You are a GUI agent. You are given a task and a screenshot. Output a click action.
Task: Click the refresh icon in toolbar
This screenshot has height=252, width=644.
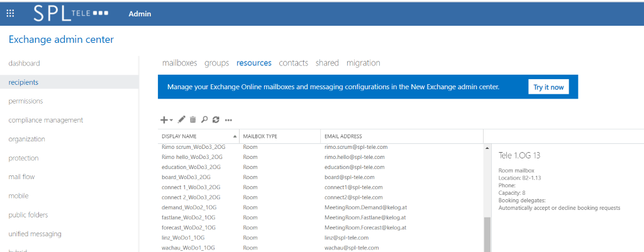216,120
